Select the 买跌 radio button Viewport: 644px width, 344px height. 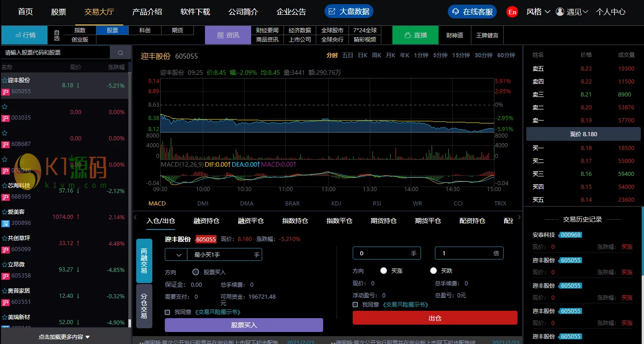coord(433,271)
